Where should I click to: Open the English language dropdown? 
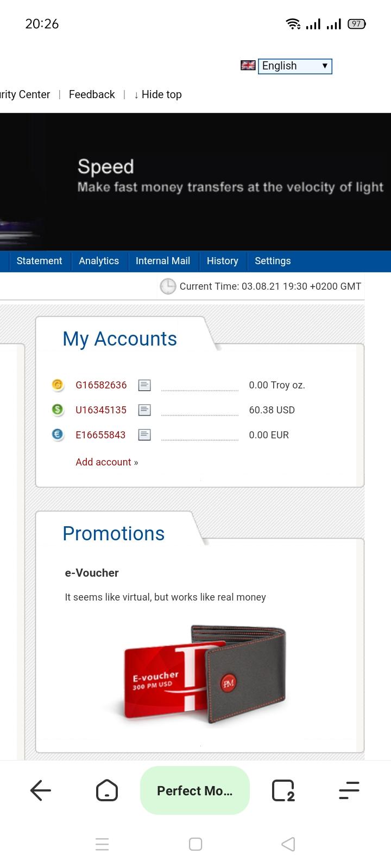tap(295, 66)
